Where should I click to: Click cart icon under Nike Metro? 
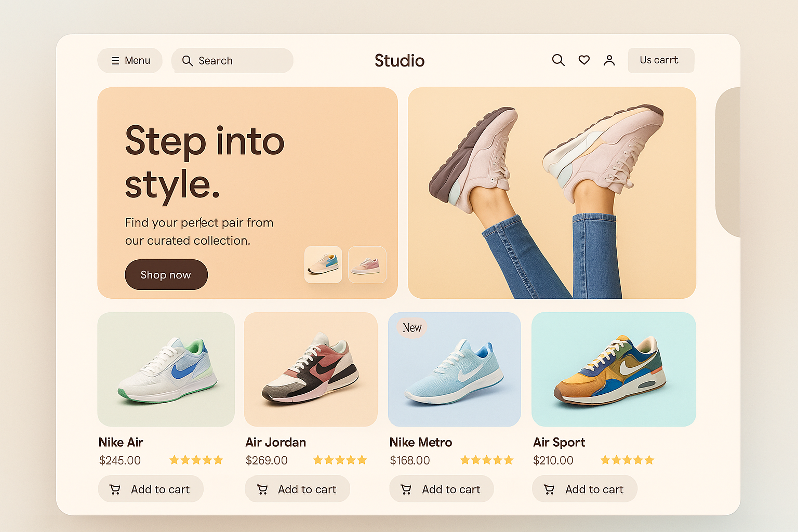406,489
